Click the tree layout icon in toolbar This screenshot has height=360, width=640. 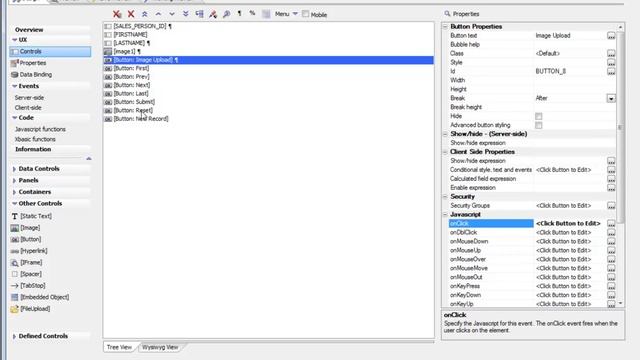coord(199,14)
